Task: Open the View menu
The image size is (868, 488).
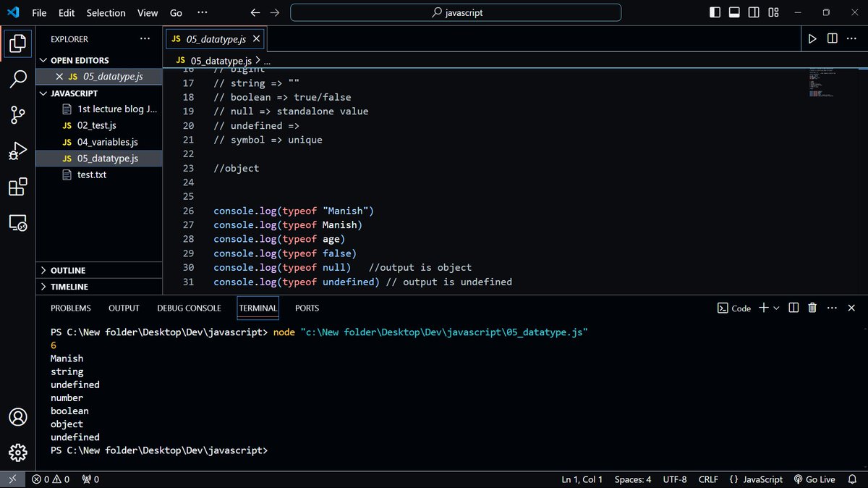Action: point(147,12)
